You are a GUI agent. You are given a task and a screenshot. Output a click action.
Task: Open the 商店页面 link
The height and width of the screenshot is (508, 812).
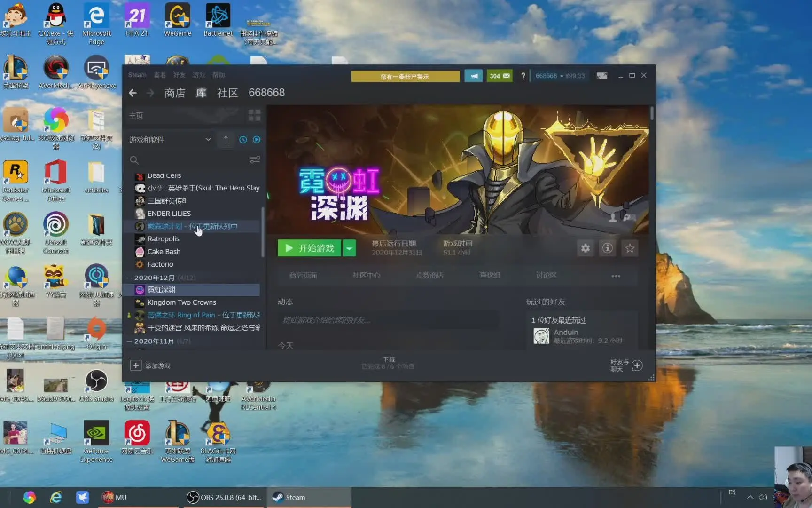(303, 276)
